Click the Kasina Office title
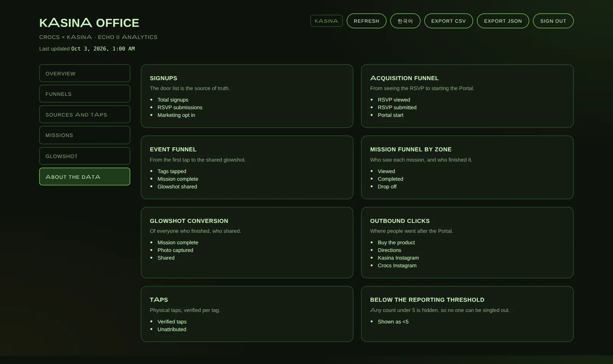The image size is (613, 364). (89, 23)
